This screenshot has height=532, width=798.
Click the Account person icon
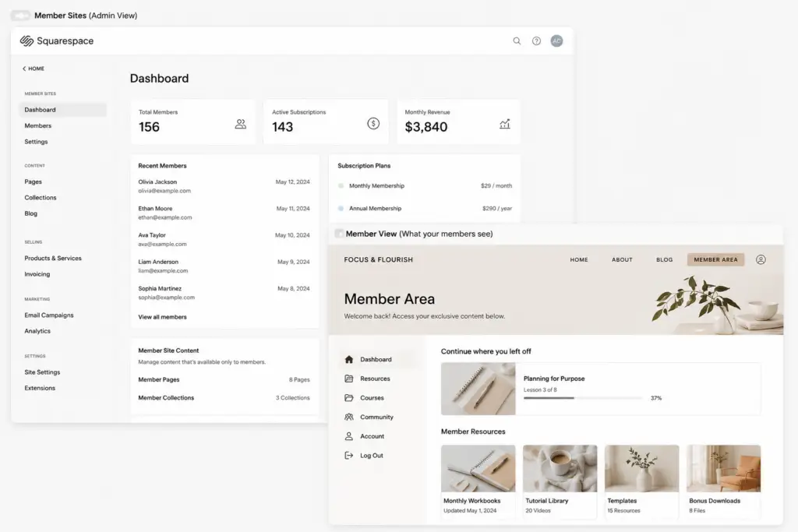[348, 436]
